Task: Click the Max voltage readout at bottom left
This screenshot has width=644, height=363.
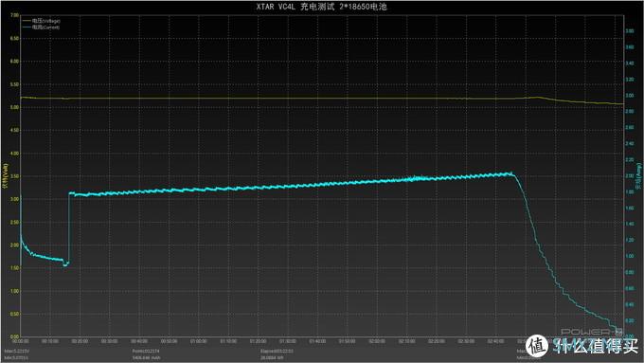Action: point(16,351)
